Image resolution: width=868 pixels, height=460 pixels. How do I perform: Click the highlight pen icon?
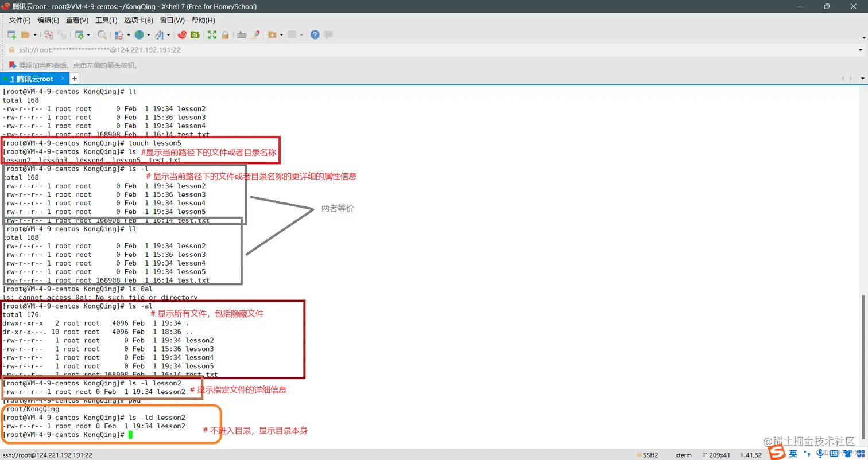point(255,35)
